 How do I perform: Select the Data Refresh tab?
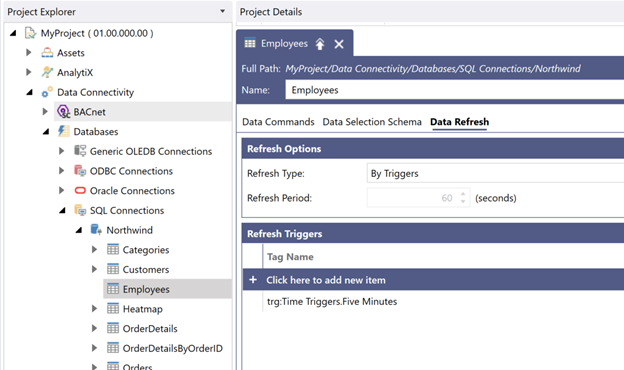tap(459, 122)
